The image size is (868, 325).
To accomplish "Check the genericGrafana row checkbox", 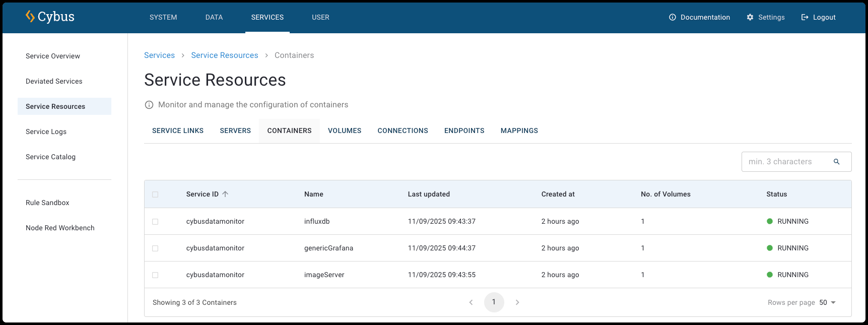I will click(155, 248).
